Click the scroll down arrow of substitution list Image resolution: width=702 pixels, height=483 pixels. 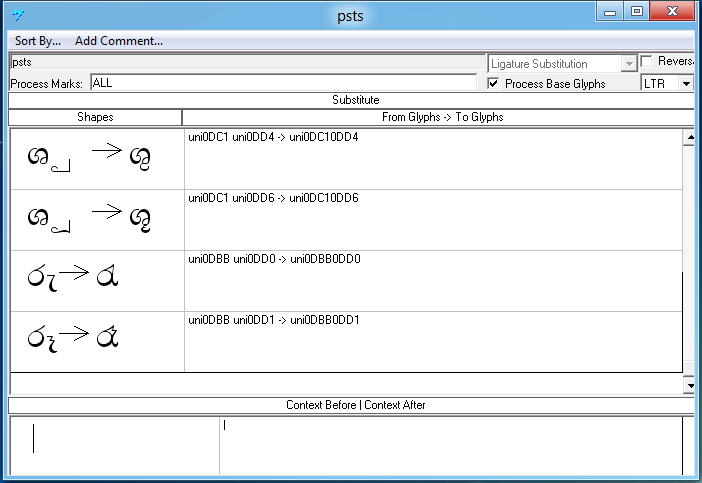pyautogui.click(x=689, y=385)
